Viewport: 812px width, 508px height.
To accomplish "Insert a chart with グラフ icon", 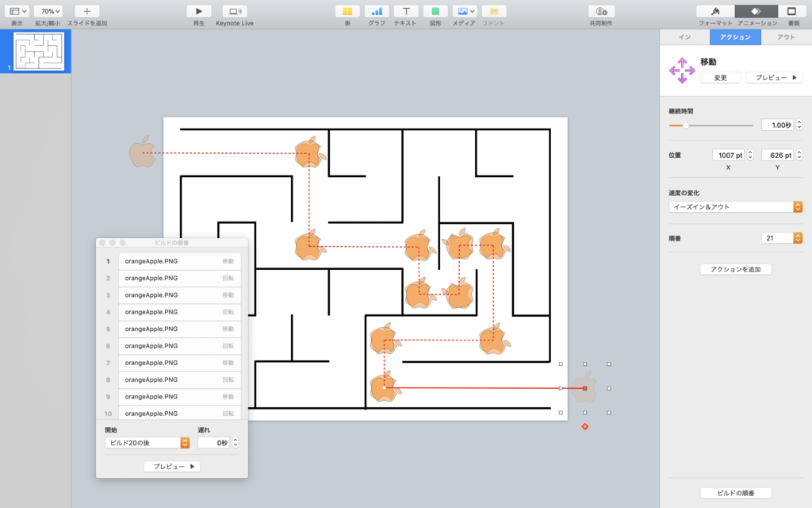I will [377, 11].
